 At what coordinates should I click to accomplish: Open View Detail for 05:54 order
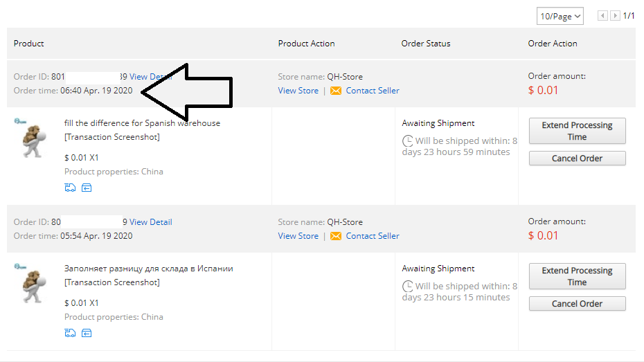(151, 222)
